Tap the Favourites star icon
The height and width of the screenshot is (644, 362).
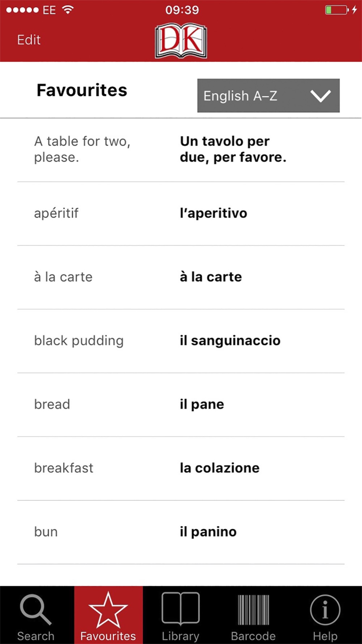(108, 610)
